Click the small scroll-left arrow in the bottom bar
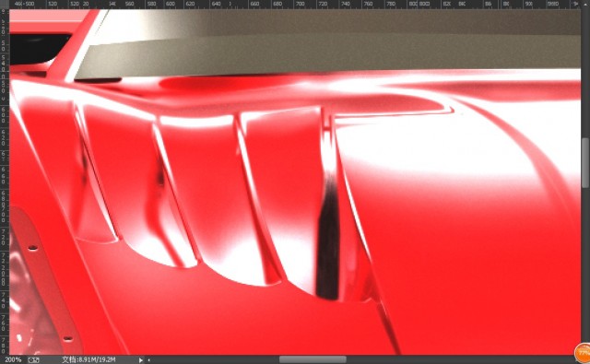Viewport: 590px width, 364px height. pos(149,360)
